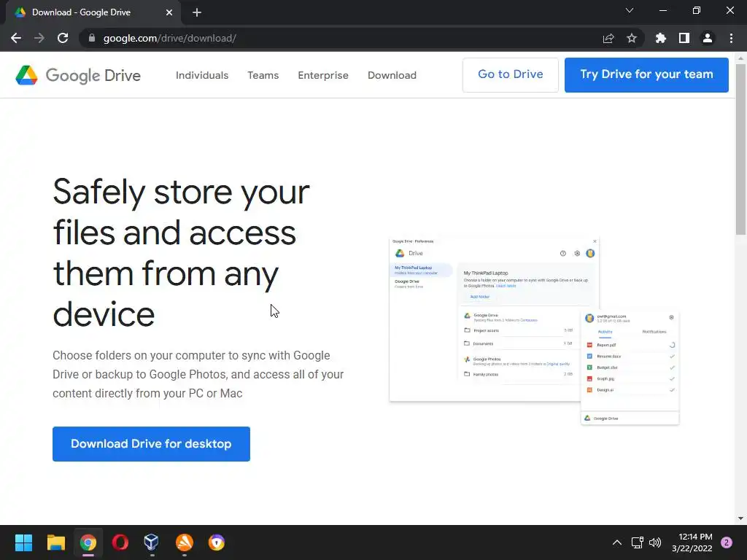Open the notification badge showing 2
Viewport: 747px width, 560px height.
point(727,542)
